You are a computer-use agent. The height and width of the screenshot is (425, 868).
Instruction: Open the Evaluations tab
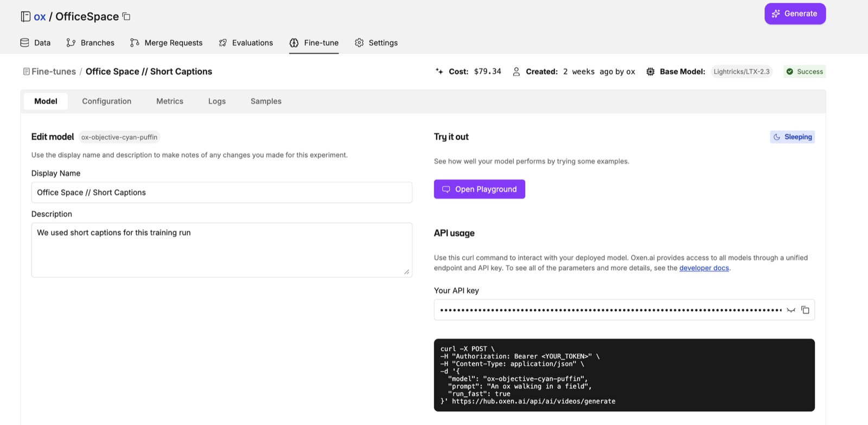point(246,42)
